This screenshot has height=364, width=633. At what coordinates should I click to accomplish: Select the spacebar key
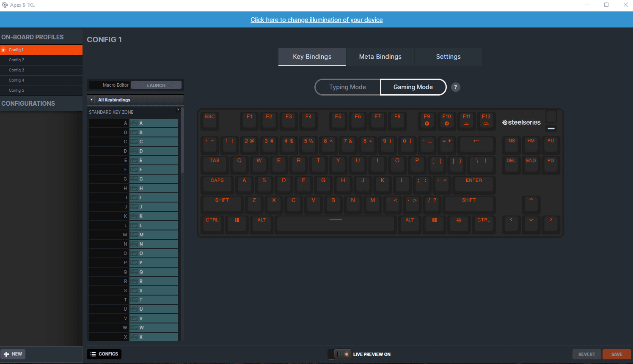pyautogui.click(x=336, y=224)
